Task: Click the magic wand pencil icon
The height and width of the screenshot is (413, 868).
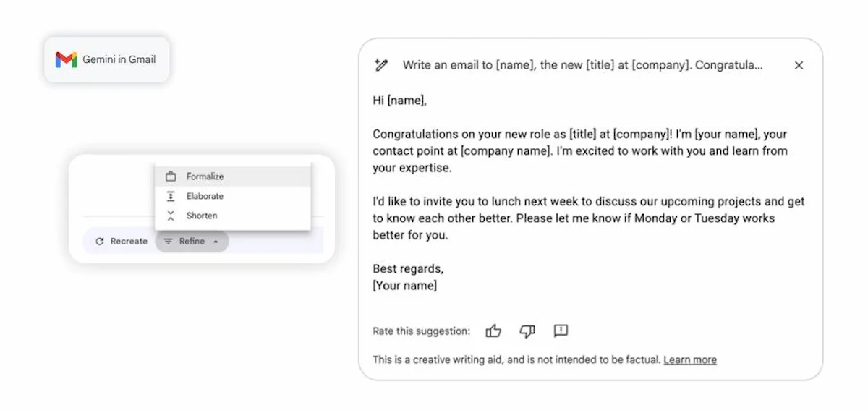Action: click(x=381, y=65)
